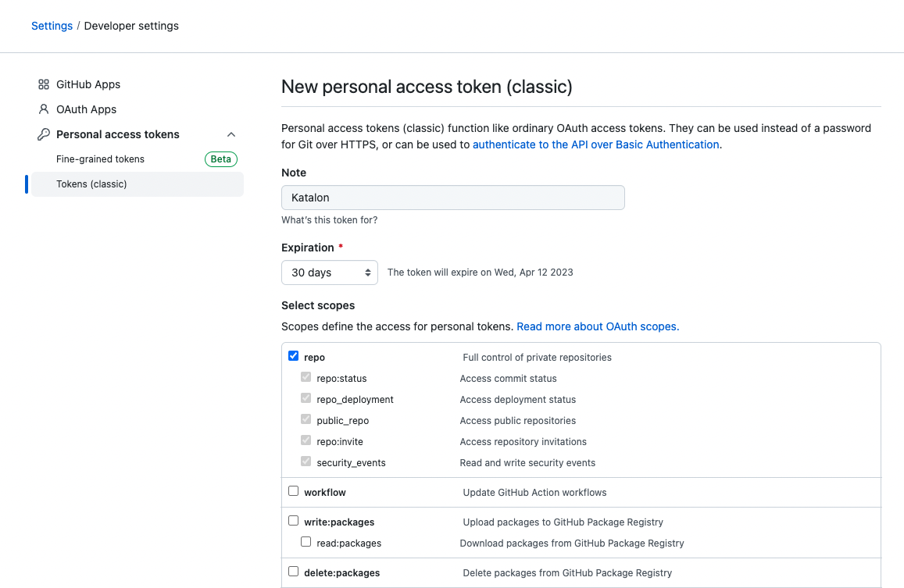Tick the read:packages checkbox
The height and width of the screenshot is (588, 904).
pyautogui.click(x=306, y=542)
